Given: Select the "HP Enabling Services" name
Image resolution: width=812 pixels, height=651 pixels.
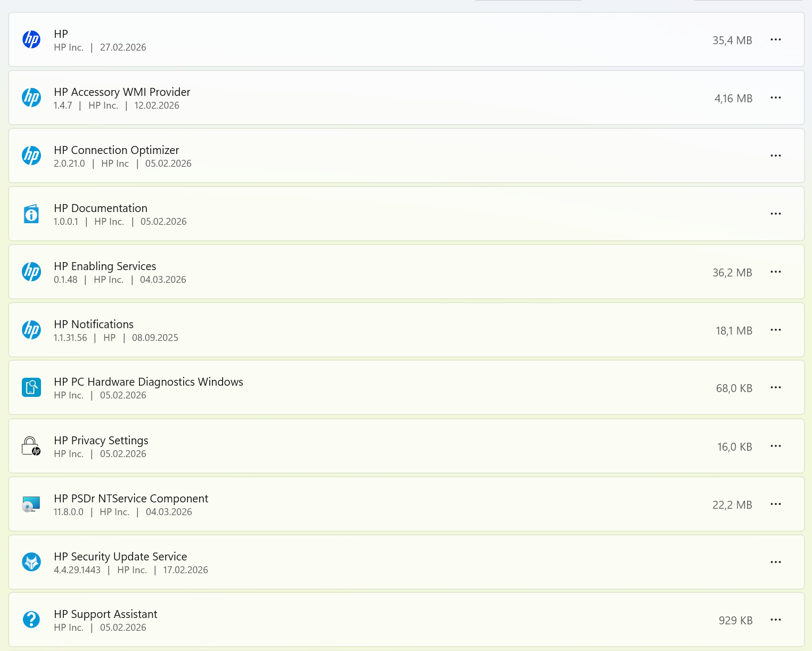Looking at the screenshot, I should tap(105, 266).
